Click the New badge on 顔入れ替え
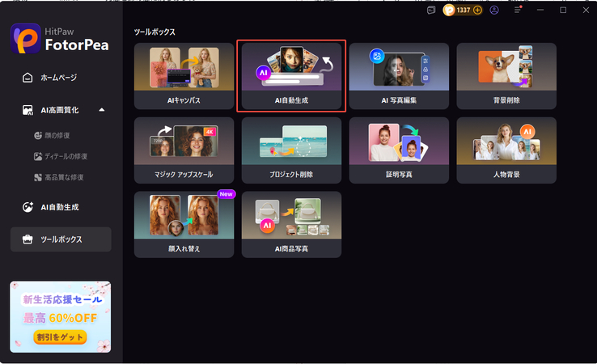Viewport: 597px width, 364px height. point(227,194)
